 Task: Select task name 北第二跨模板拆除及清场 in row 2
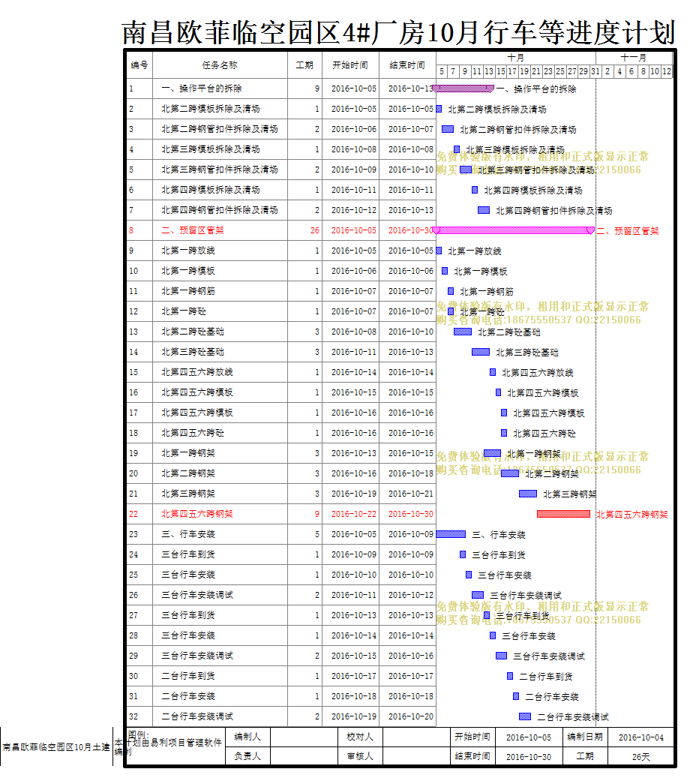[211, 109]
